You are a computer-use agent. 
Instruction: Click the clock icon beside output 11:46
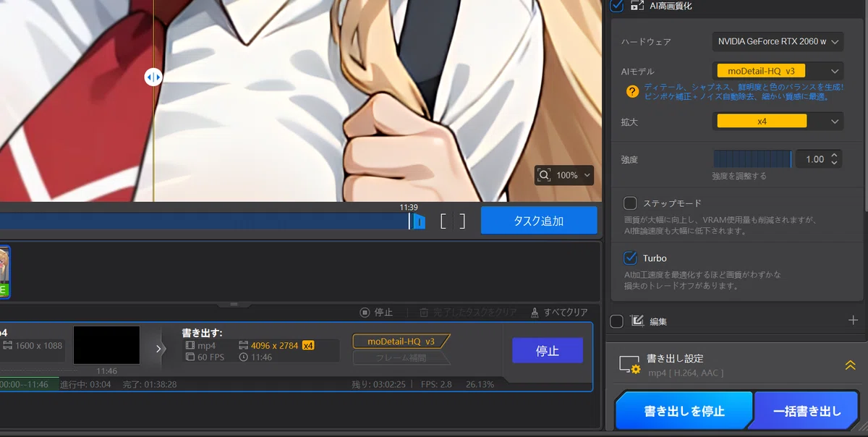coord(243,357)
